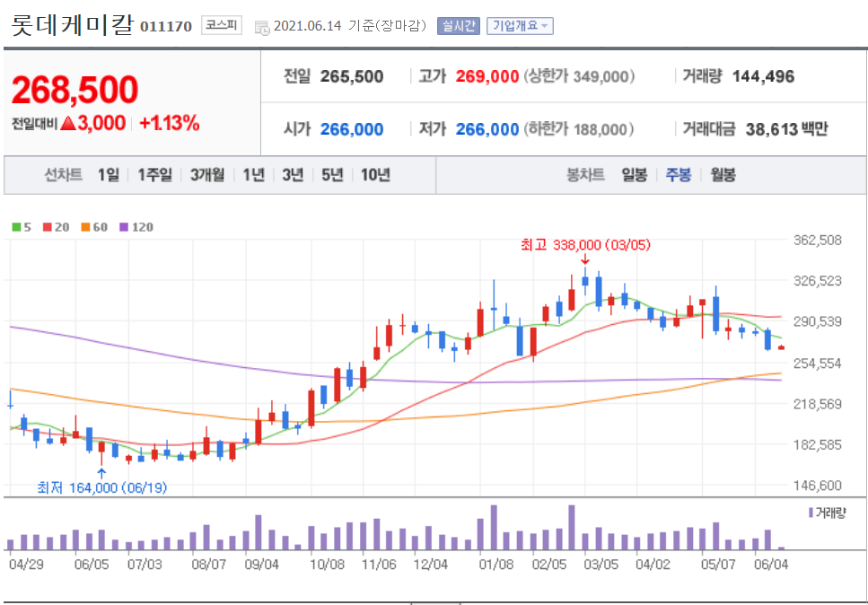Click the 봉차트 candle chart label
Image resolution: width=868 pixels, height=605 pixels.
tap(585, 175)
